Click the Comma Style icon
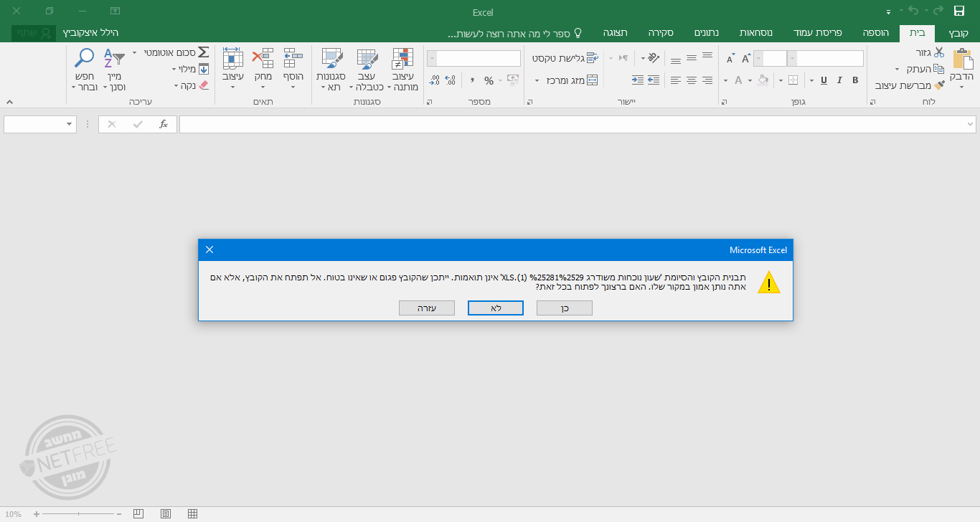 click(472, 80)
